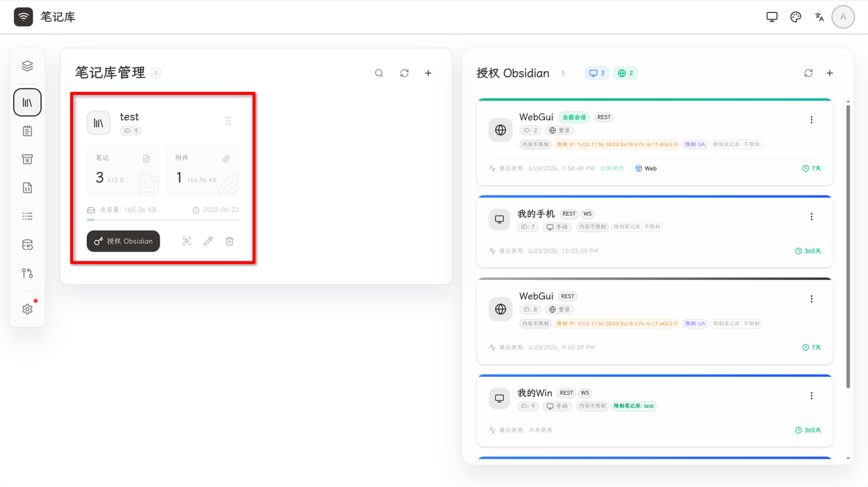The image size is (868, 487).
Task: Open more options for 我的Win
Action: 811,396
